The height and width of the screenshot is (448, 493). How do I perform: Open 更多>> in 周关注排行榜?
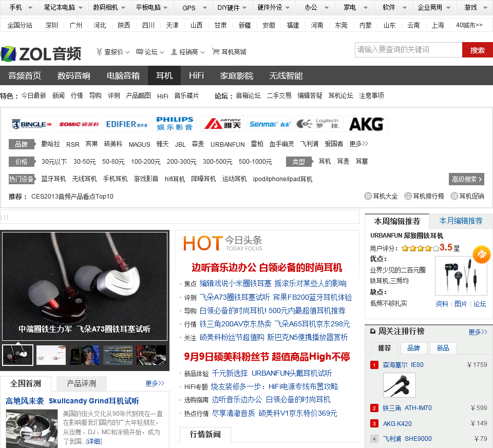(478, 332)
